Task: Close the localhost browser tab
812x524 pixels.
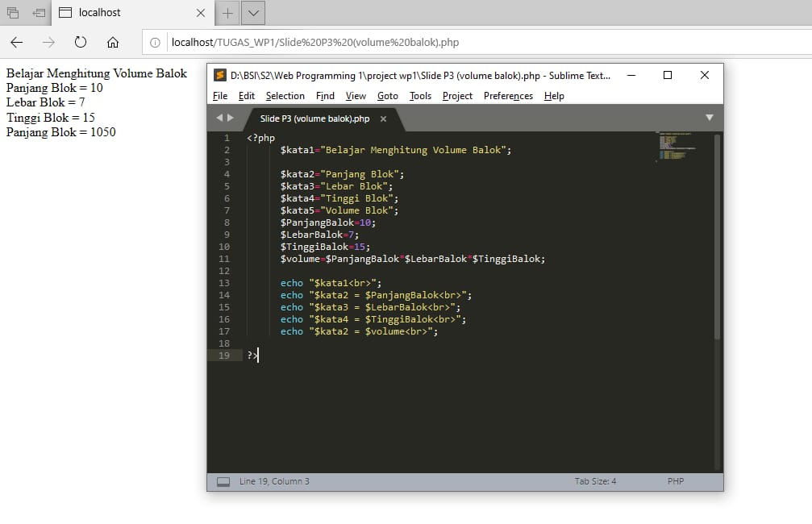Action: [201, 13]
